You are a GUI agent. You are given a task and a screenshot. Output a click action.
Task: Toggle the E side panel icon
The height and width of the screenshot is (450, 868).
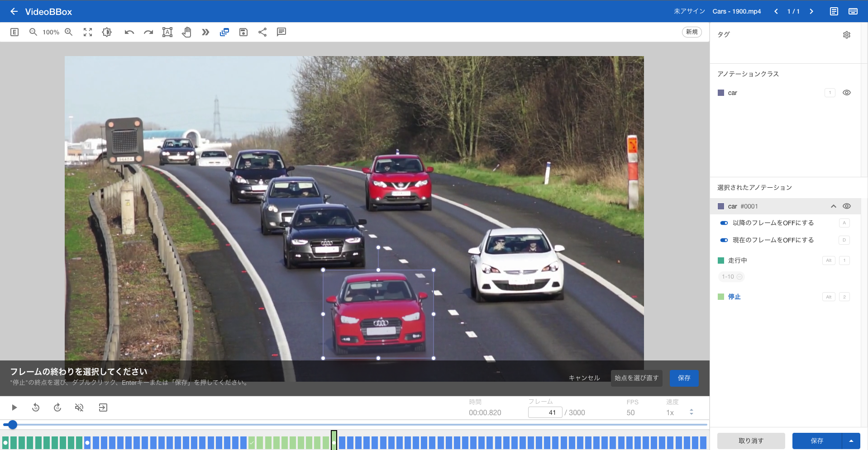[14, 32]
